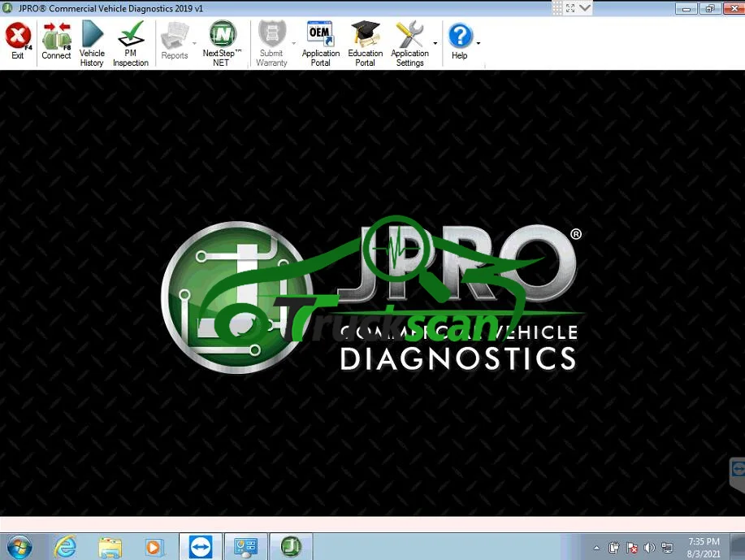
Task: Launch Internet Explorer from taskbar
Action: 65,547
